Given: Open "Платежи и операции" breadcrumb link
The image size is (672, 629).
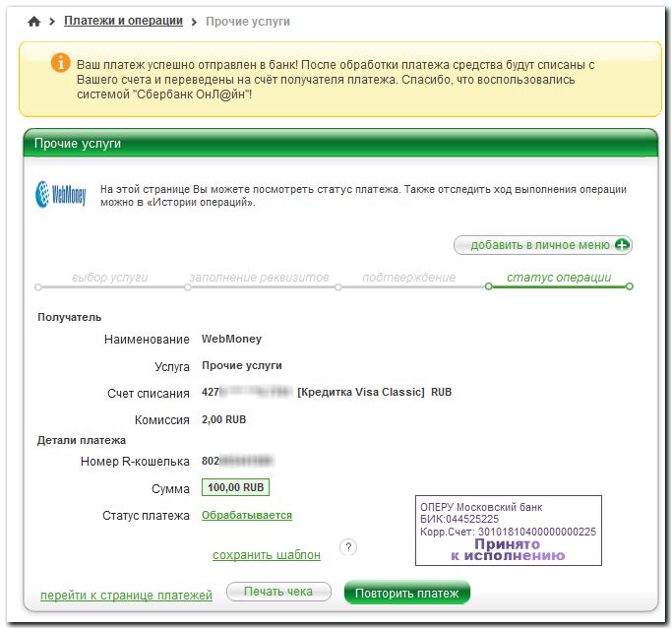Looking at the screenshot, I should tap(123, 21).
